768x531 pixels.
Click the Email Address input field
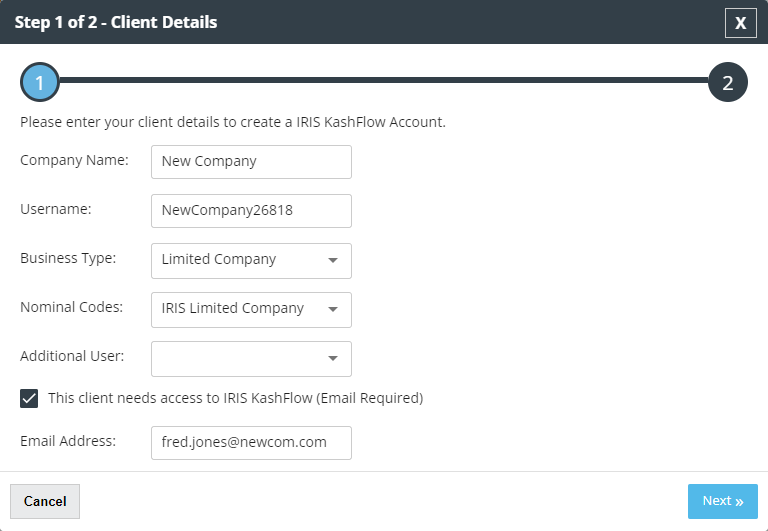pos(251,443)
